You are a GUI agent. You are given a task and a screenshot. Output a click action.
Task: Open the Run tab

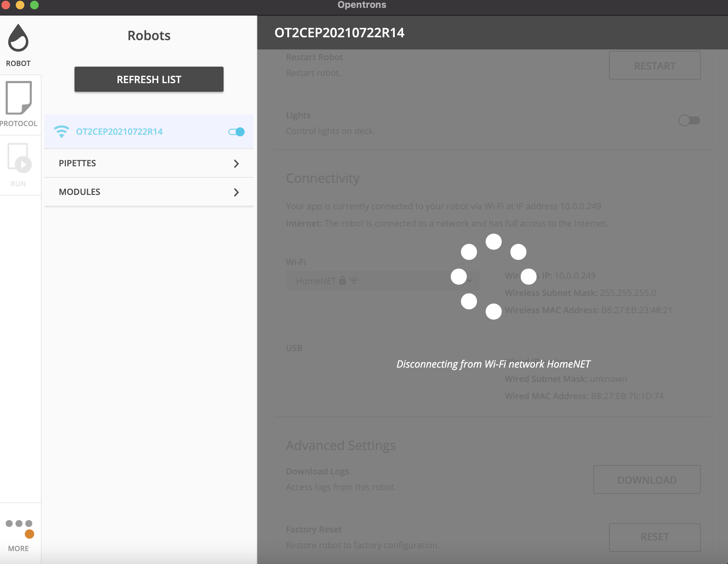(19, 165)
